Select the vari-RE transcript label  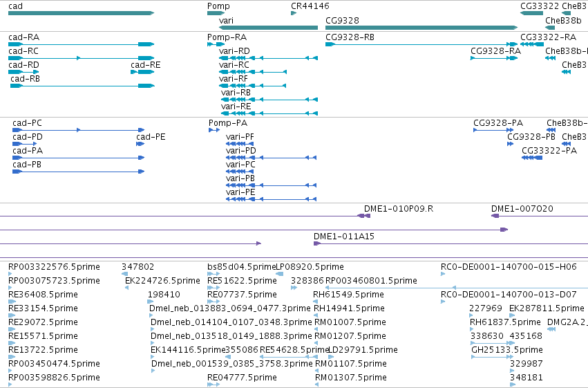pyautogui.click(x=236, y=107)
